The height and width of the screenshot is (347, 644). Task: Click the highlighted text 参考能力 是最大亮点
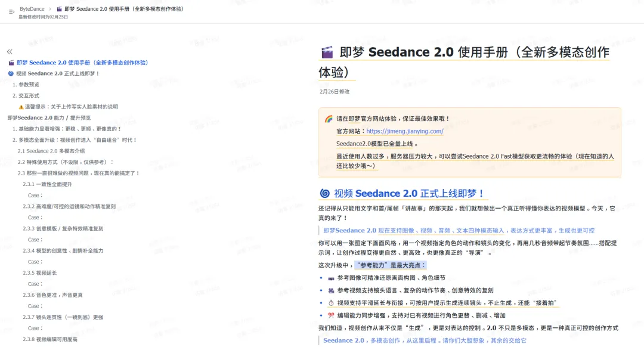click(391, 265)
